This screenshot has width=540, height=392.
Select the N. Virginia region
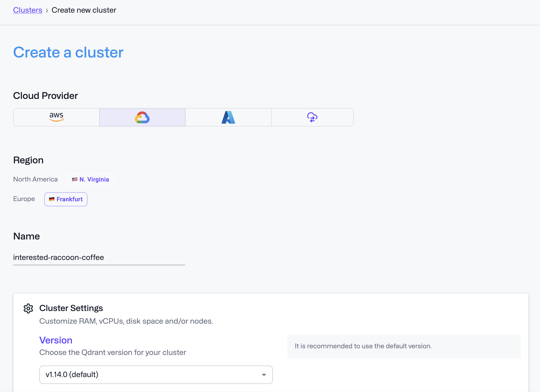90,179
